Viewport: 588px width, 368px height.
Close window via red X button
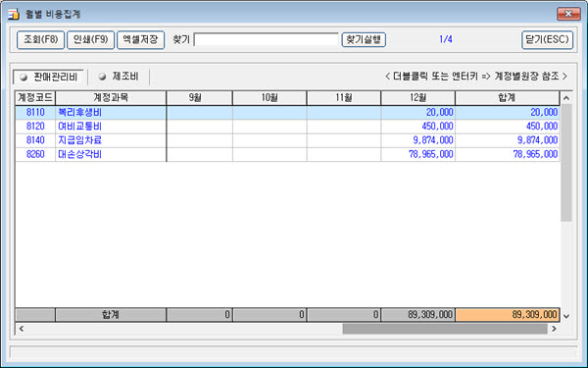pos(568,14)
